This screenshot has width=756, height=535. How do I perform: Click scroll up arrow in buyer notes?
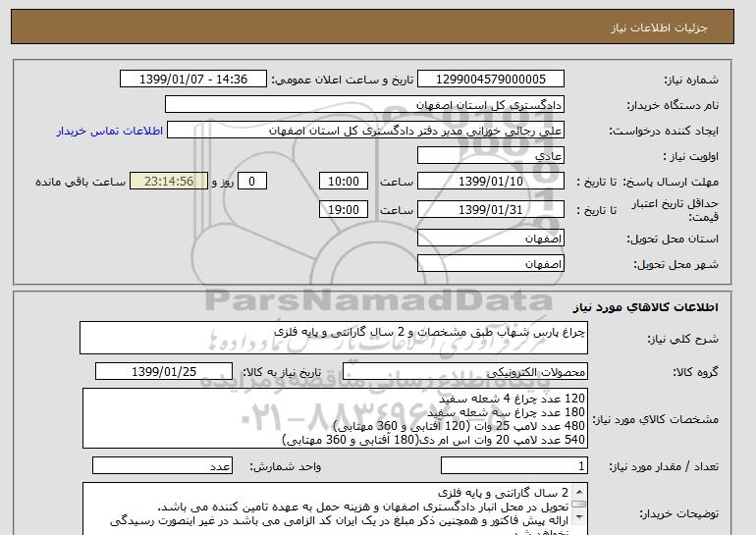pyautogui.click(x=579, y=492)
